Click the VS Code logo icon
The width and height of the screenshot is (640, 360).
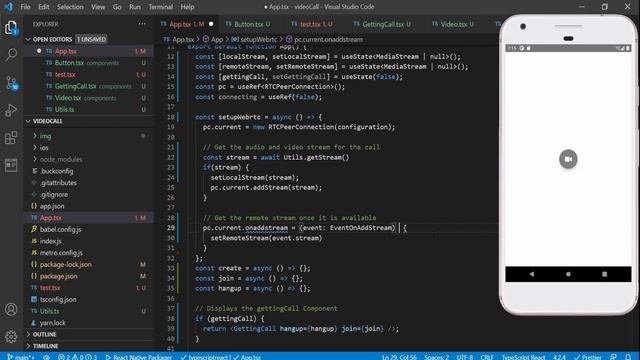(8, 7)
